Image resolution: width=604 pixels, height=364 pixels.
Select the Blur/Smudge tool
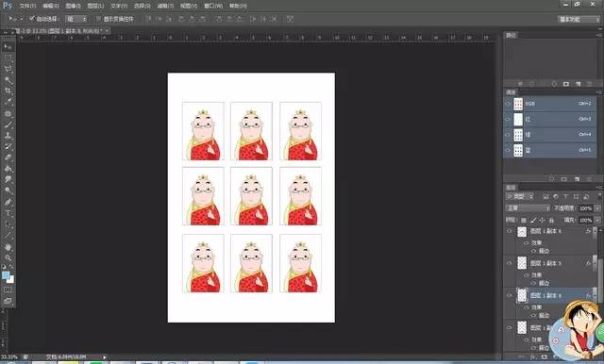[x=8, y=179]
